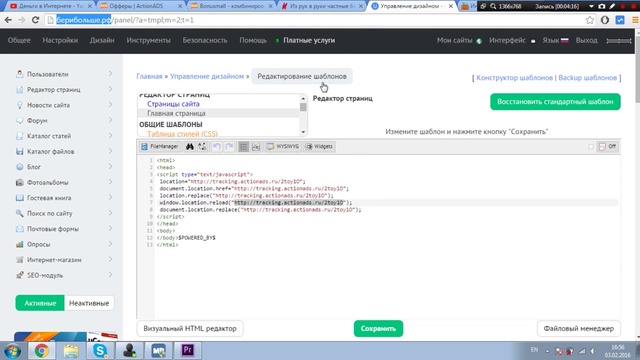Click the redo arrow in editor toolbar
The image size is (640, 360).
click(x=229, y=147)
